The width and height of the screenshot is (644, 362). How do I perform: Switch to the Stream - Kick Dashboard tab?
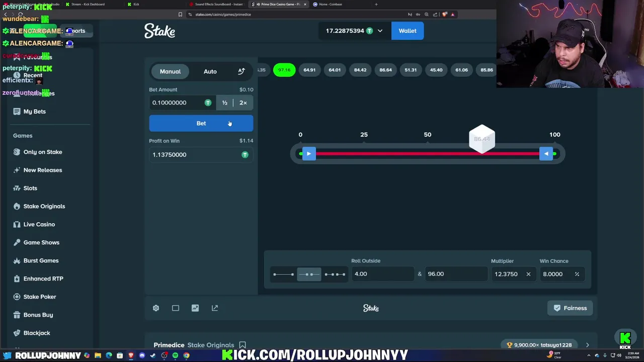(88, 4)
